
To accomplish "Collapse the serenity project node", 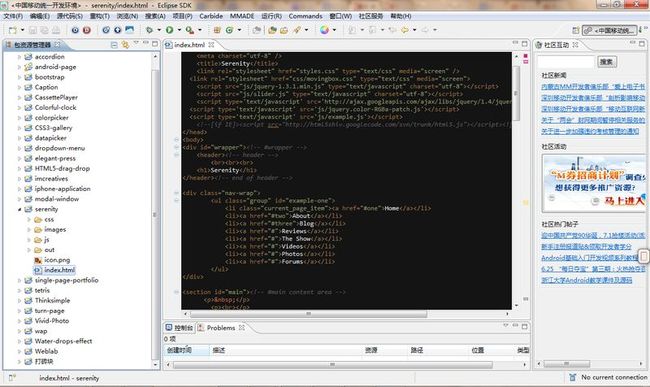I will pos(19,209).
